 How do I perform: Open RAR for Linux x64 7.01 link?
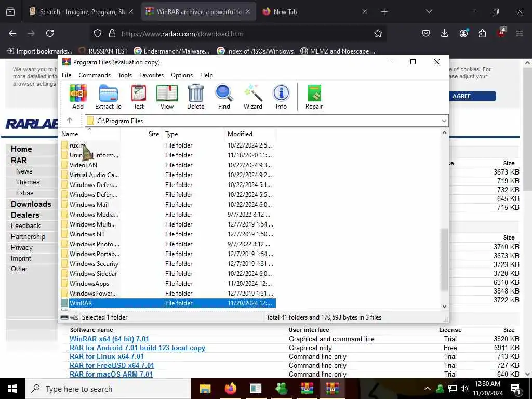[x=107, y=356]
